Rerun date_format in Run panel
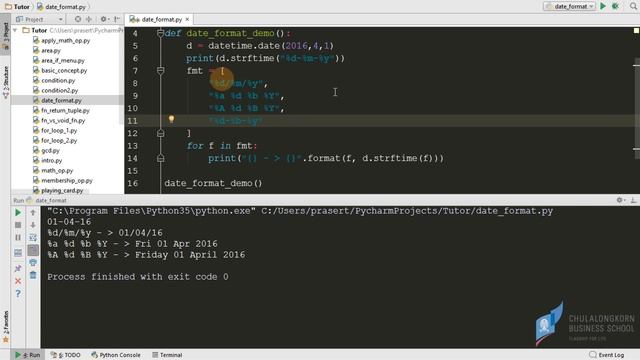This screenshot has height=360, width=640. point(18,213)
